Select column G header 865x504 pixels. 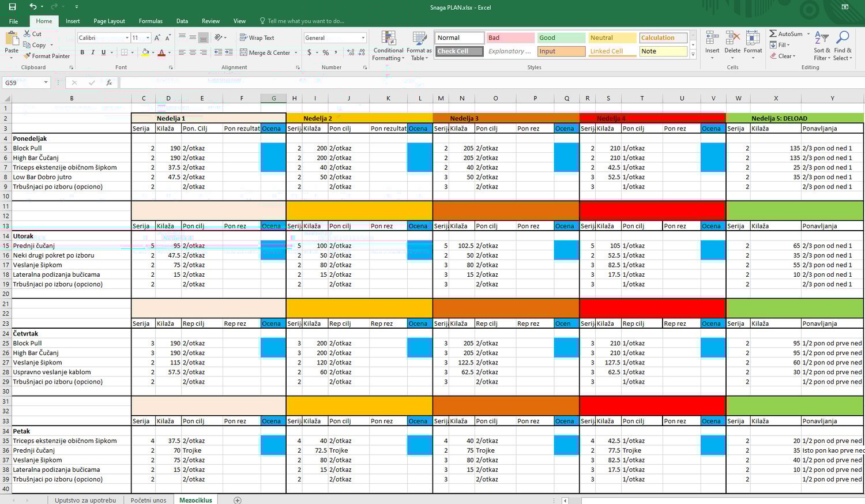pyautogui.click(x=273, y=98)
